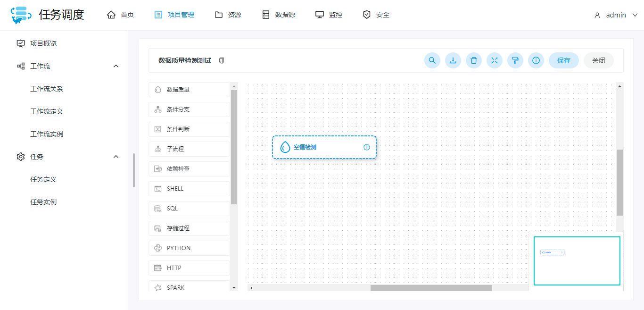Select the 数据质量 task type

(x=189, y=90)
